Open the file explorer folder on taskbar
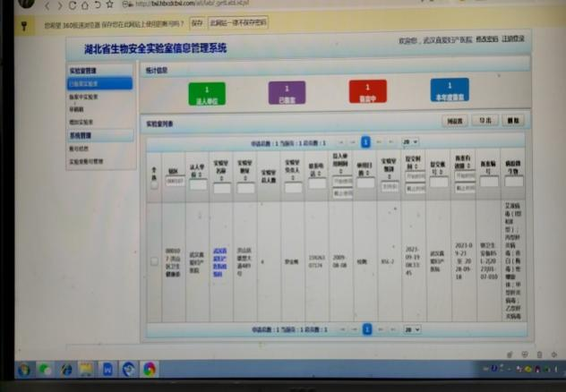 [87, 369]
